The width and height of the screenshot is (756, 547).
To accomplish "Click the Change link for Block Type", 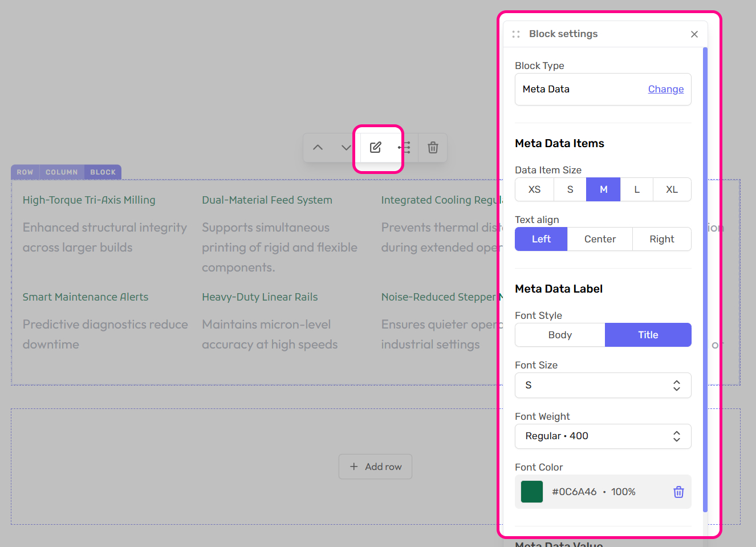I will click(665, 89).
